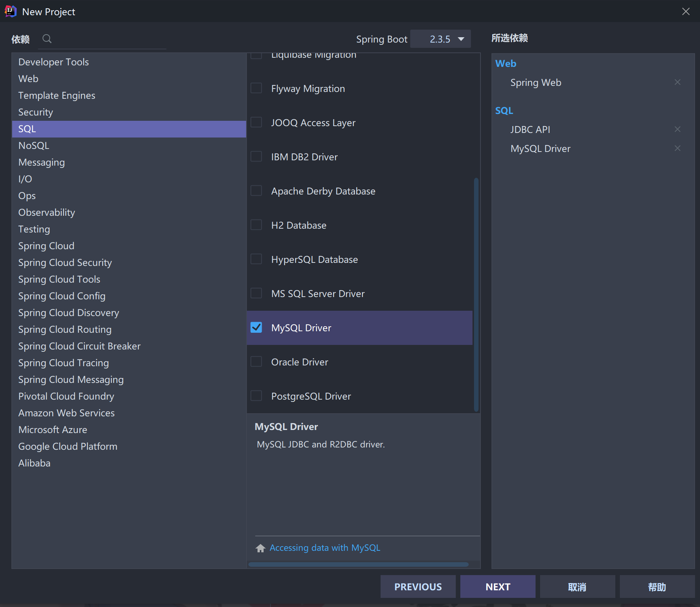Click the IntelliJ IDEA logo in title bar
This screenshot has height=607, width=700.
[10, 11]
